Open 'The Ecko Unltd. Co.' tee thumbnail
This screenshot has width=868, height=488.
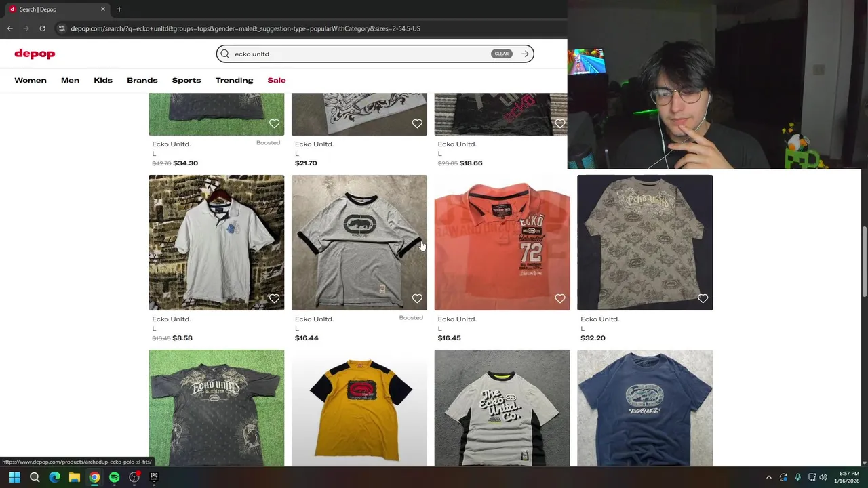coord(502,408)
